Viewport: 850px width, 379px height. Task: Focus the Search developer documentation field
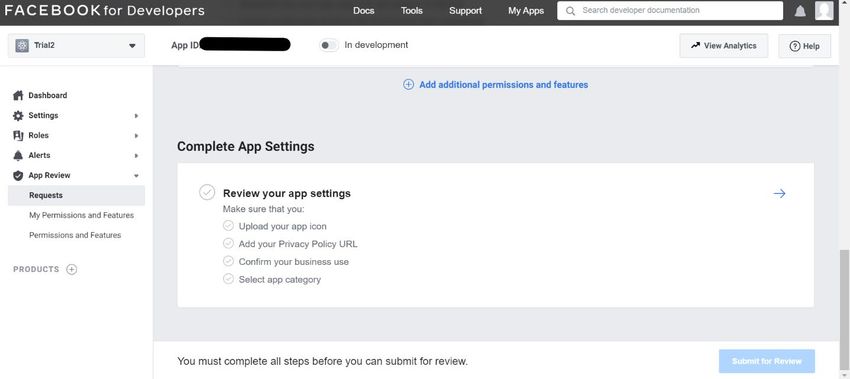pyautogui.click(x=670, y=10)
